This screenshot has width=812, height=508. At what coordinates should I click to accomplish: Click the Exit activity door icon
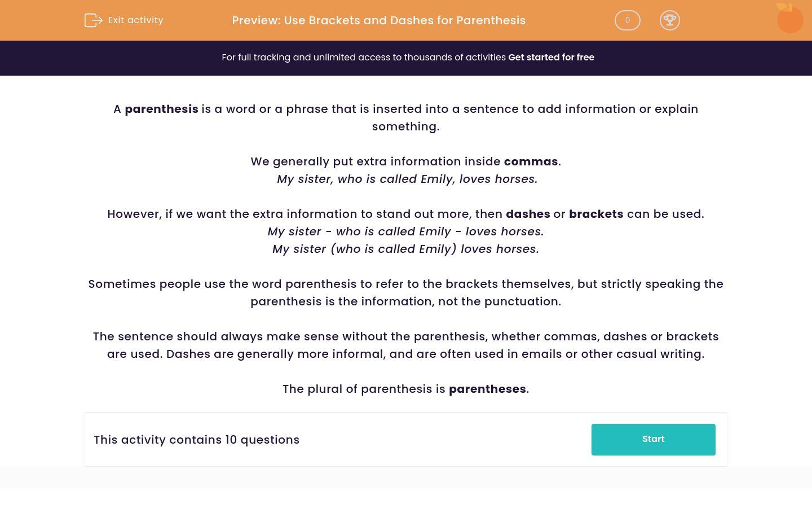93,20
